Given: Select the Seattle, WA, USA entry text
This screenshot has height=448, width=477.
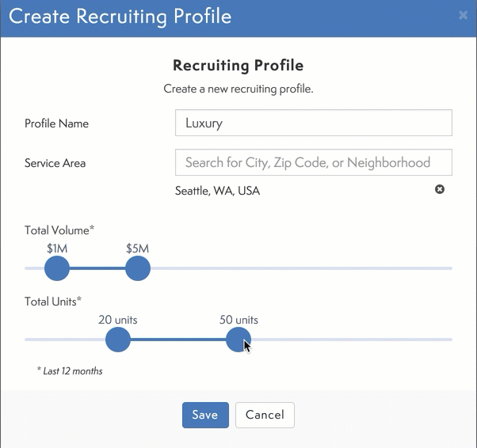Looking at the screenshot, I should (217, 191).
